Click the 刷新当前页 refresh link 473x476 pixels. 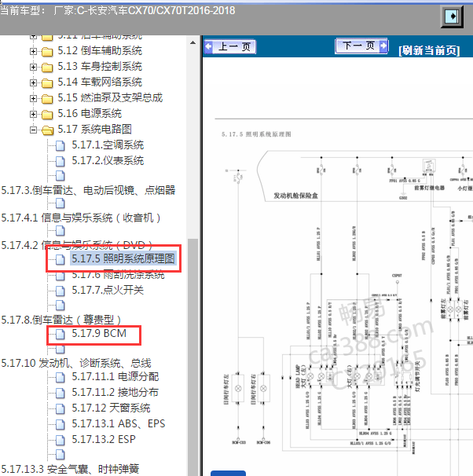[429, 50]
